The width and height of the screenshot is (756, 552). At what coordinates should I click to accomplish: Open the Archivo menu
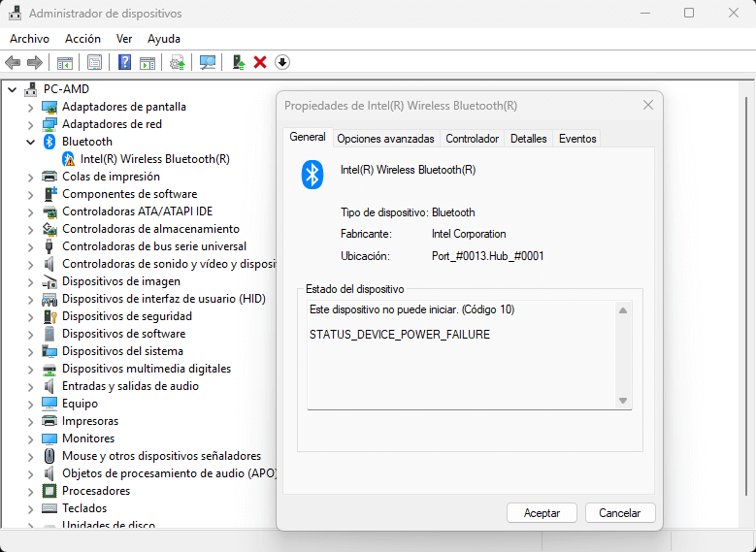coord(29,39)
